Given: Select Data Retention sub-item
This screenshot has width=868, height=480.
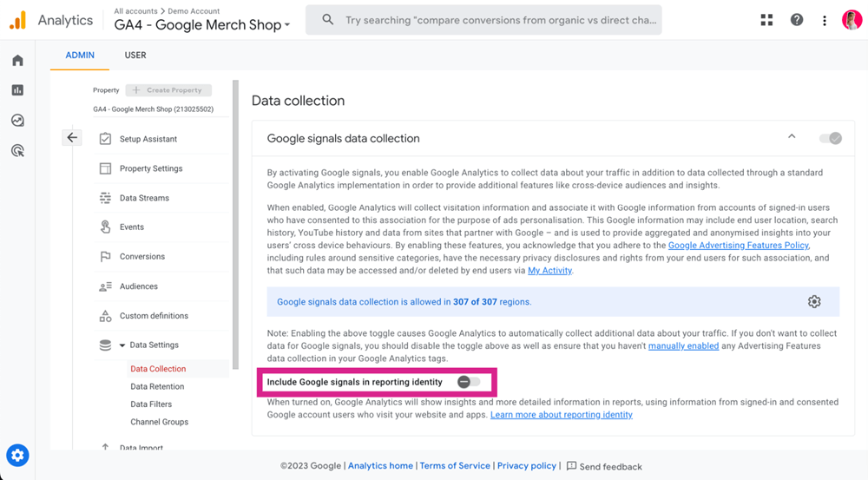Looking at the screenshot, I should [x=157, y=386].
